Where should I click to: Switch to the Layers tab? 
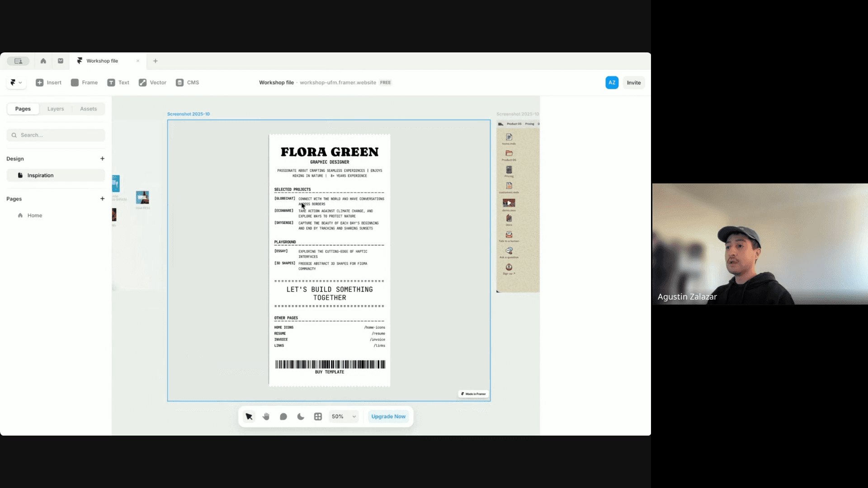click(x=56, y=109)
